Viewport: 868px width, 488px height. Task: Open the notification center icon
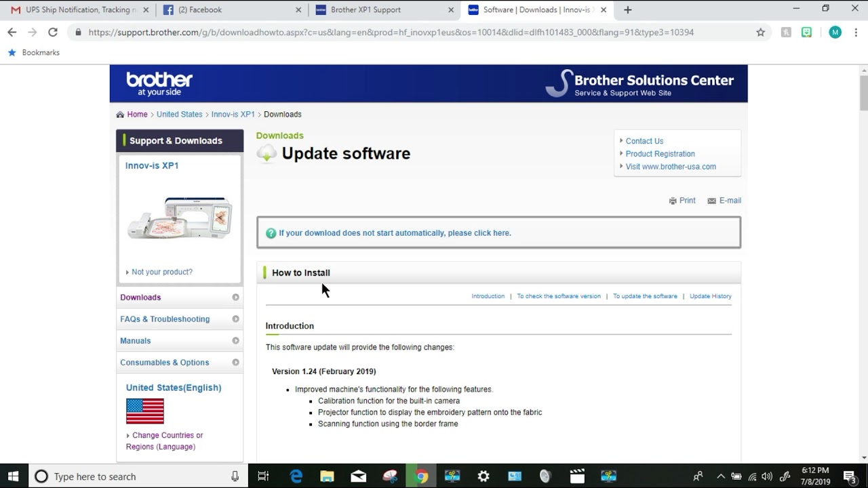tap(850, 476)
